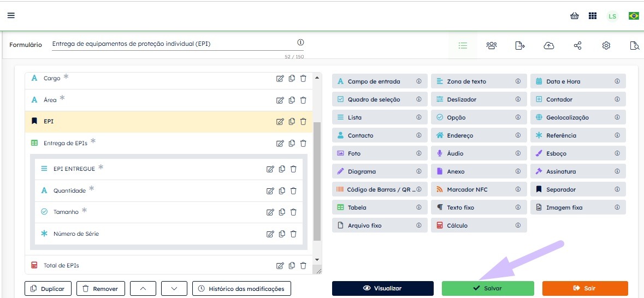Click the Visualizar preview button
The height and width of the screenshot is (298, 644).
click(x=383, y=288)
